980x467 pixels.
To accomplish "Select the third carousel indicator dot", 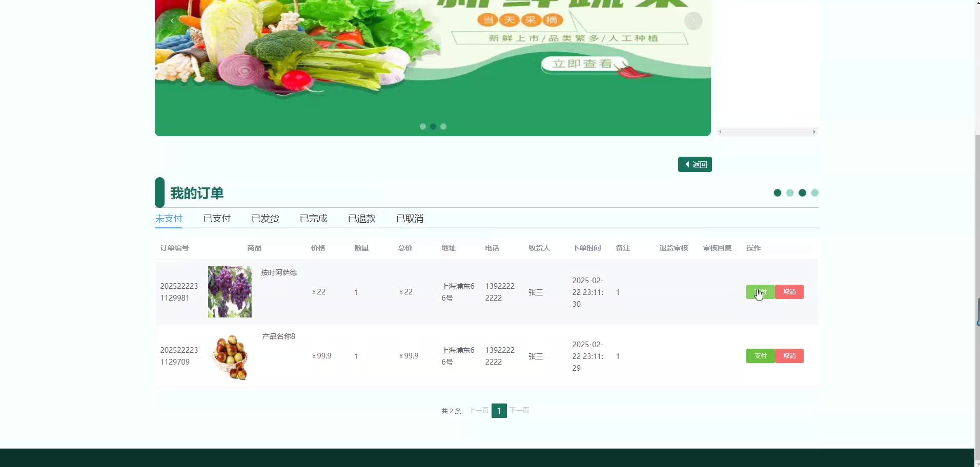I will click(443, 126).
